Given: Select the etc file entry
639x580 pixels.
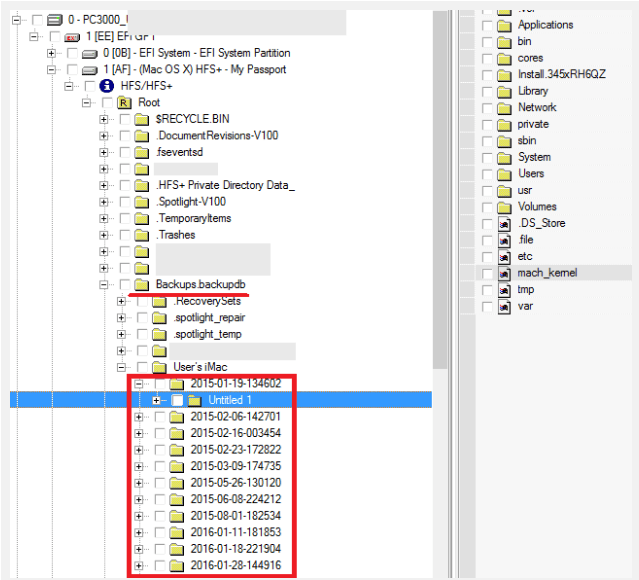Looking at the screenshot, I should [x=525, y=256].
